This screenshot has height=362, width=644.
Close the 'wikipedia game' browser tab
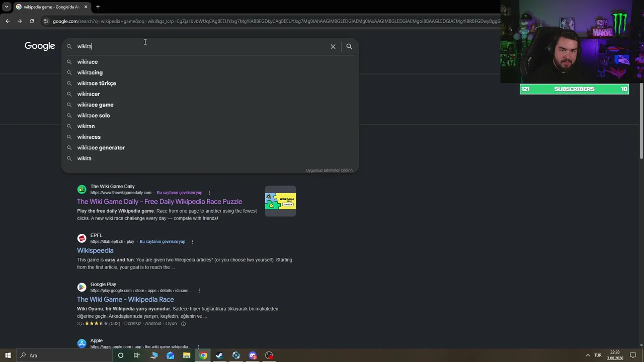pos(86,7)
